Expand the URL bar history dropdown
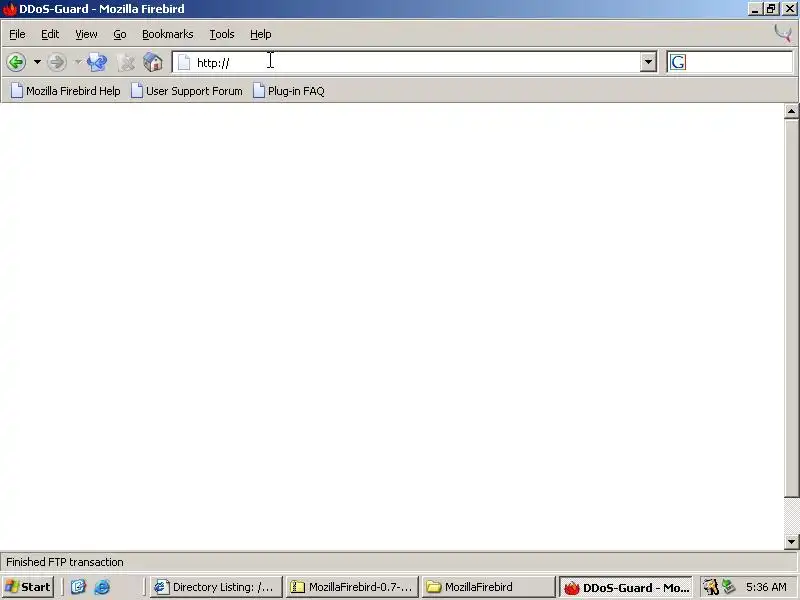The height and width of the screenshot is (600, 800). click(x=648, y=62)
